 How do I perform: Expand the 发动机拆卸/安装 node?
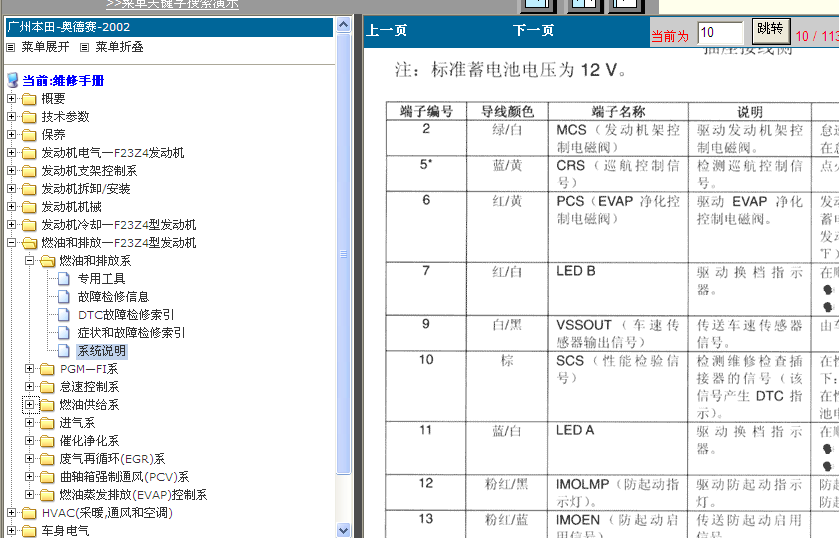click(x=11, y=188)
